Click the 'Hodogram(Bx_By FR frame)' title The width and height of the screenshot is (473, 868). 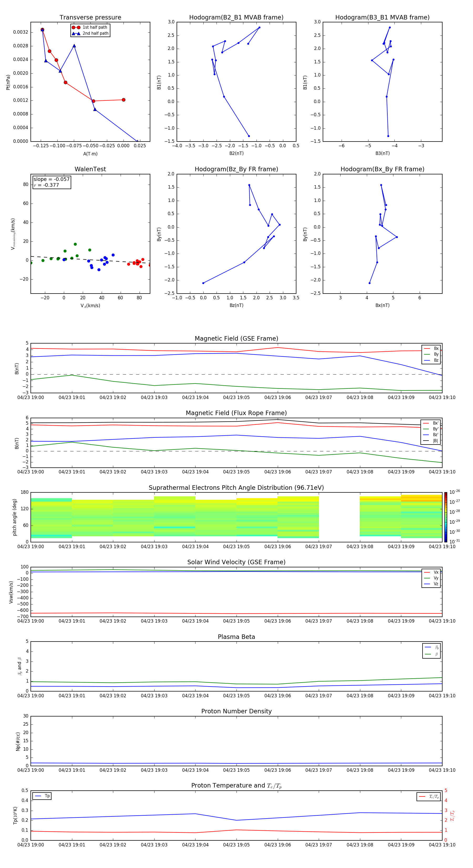pos(382,169)
